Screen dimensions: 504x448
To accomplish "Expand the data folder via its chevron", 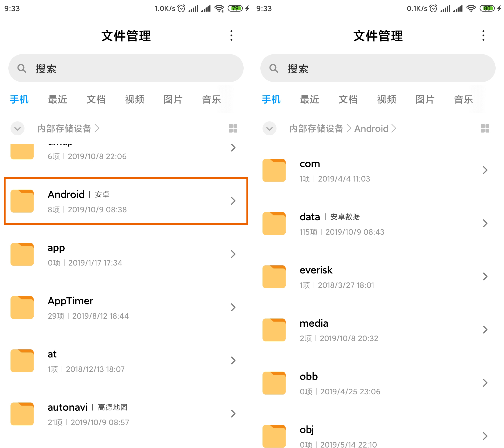I will [485, 223].
